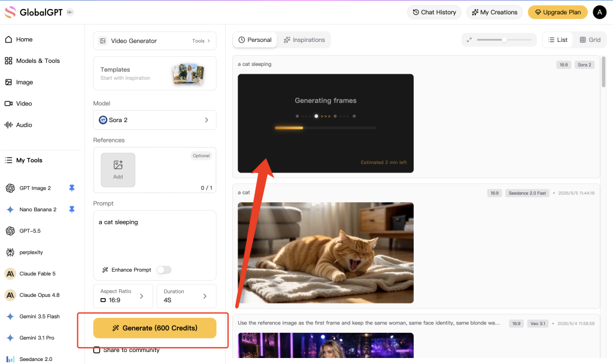Switch to the Inspirations tab

(x=304, y=40)
